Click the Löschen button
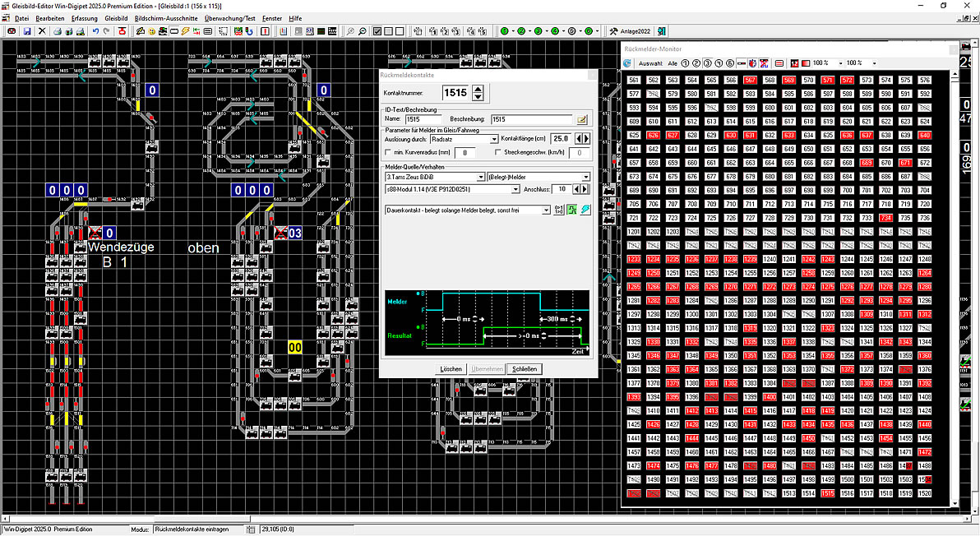980x536 pixels. point(451,369)
